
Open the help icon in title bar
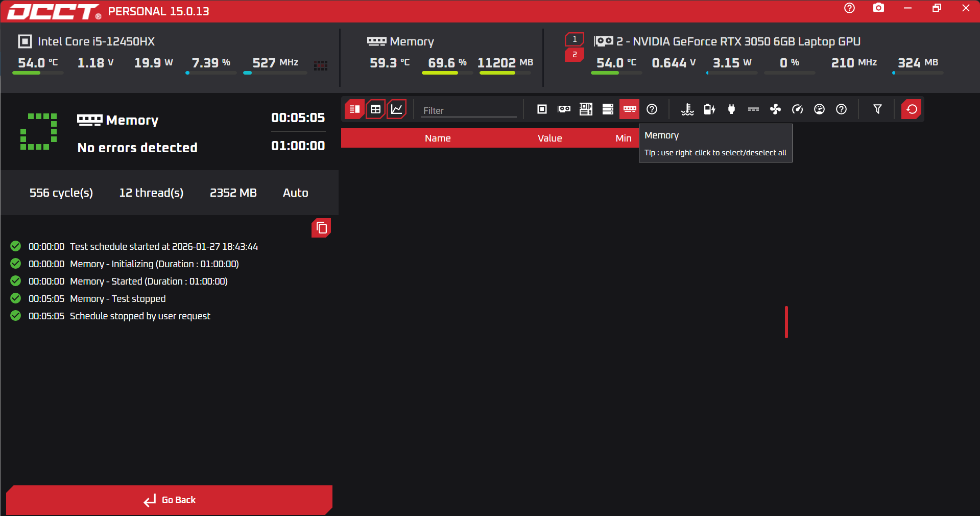[x=849, y=8]
